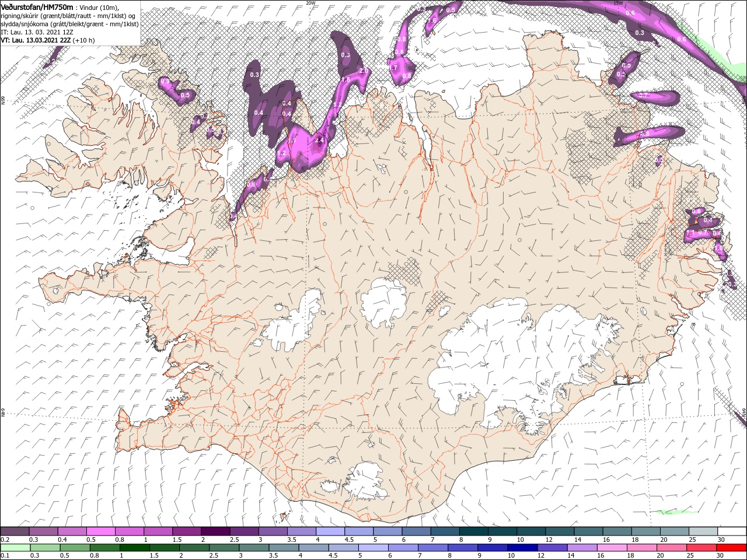Pick the 4–4.5 light lavender snow swatch
The width and height of the screenshot is (747, 560).
coord(330,531)
